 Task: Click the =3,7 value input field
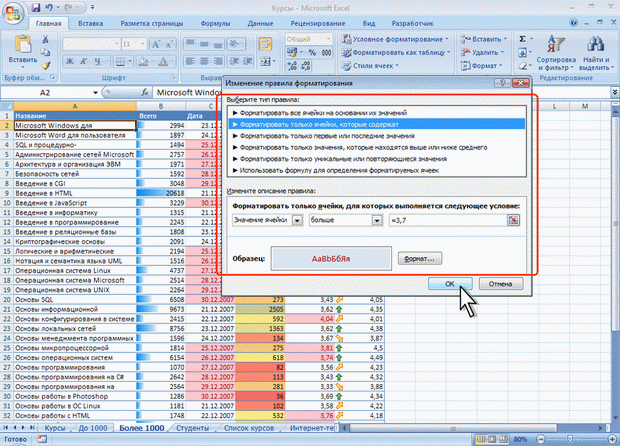[448, 220]
